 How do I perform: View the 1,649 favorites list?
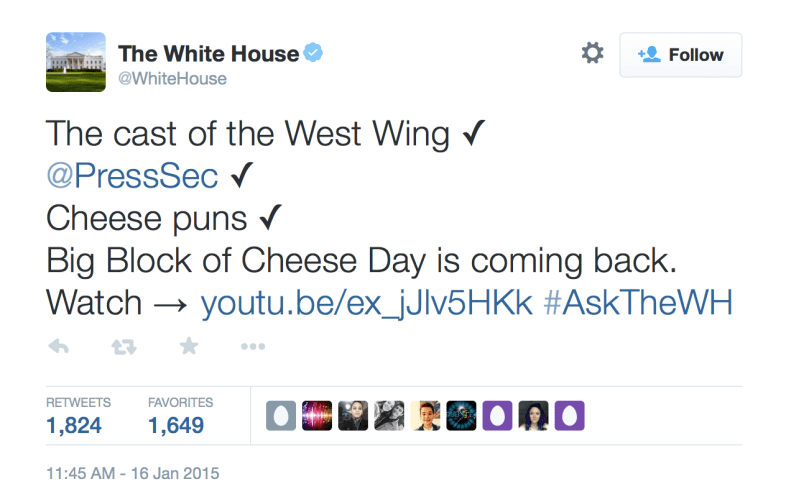[180, 416]
